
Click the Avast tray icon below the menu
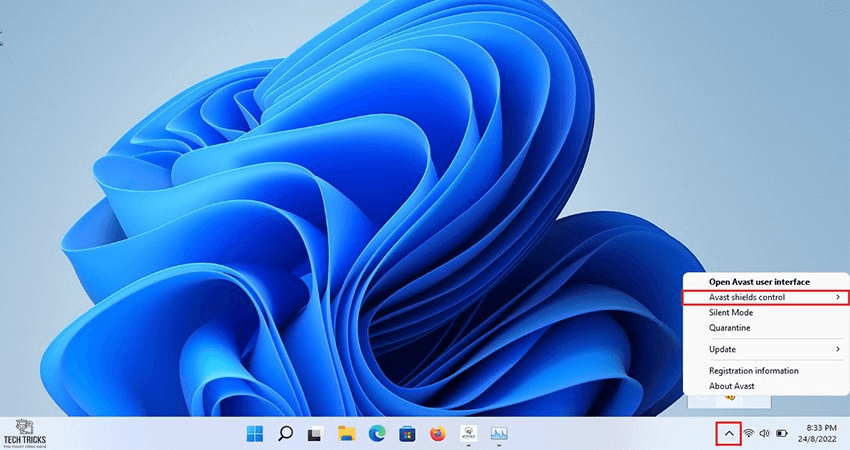[731, 399]
